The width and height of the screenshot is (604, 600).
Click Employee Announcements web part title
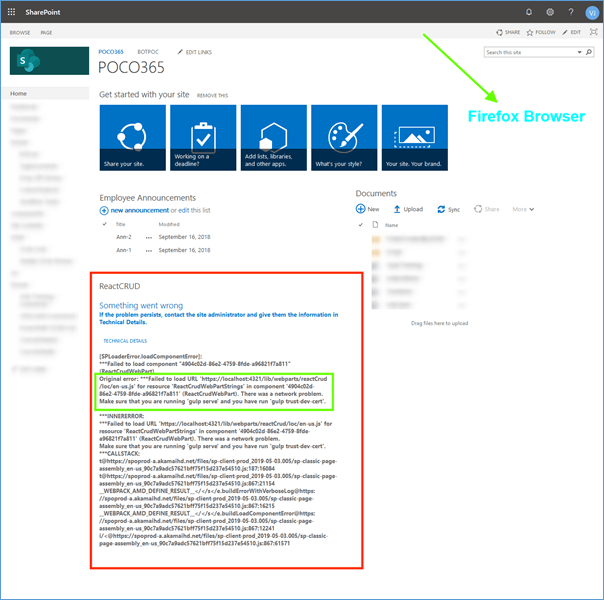(148, 198)
